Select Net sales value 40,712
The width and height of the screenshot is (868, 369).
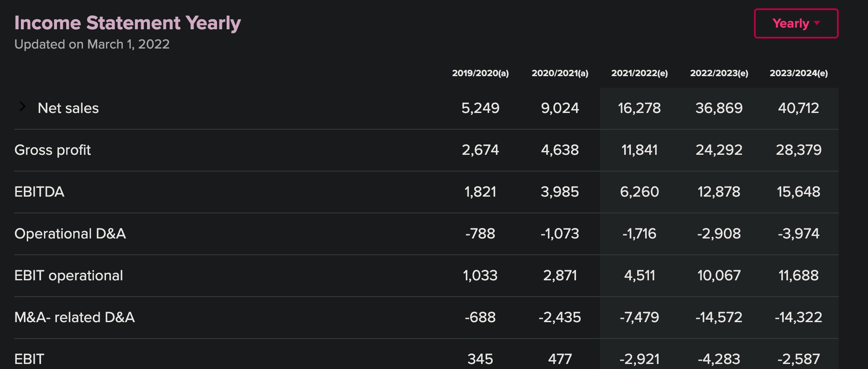[798, 108]
